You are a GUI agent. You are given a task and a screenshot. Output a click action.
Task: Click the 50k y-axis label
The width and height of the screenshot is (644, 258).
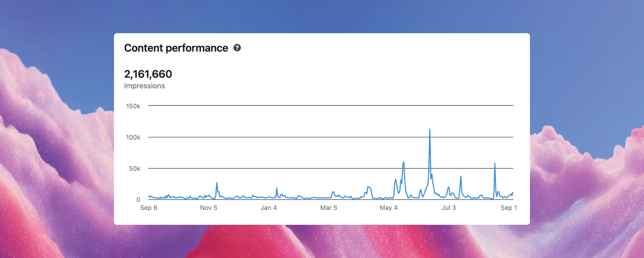click(x=135, y=169)
